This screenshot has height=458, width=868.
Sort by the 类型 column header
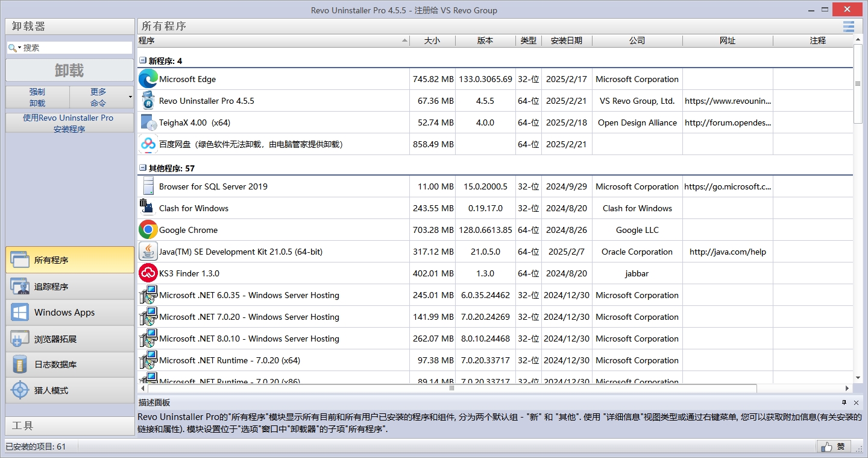click(x=529, y=40)
